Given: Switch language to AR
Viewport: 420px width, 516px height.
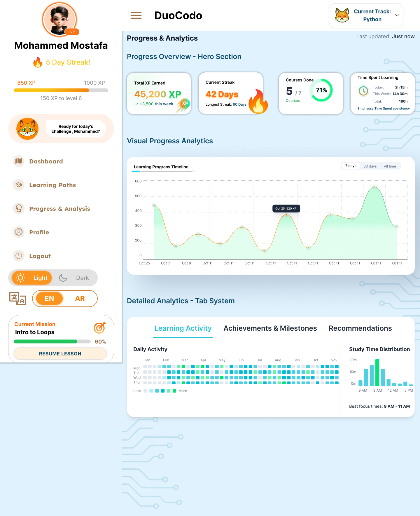Looking at the screenshot, I should click(x=80, y=299).
